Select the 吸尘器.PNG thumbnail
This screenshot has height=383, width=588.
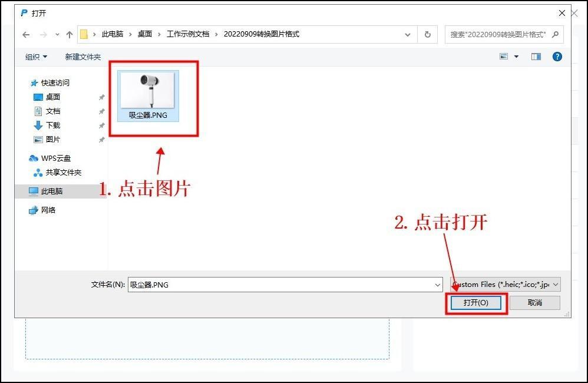[x=148, y=95]
